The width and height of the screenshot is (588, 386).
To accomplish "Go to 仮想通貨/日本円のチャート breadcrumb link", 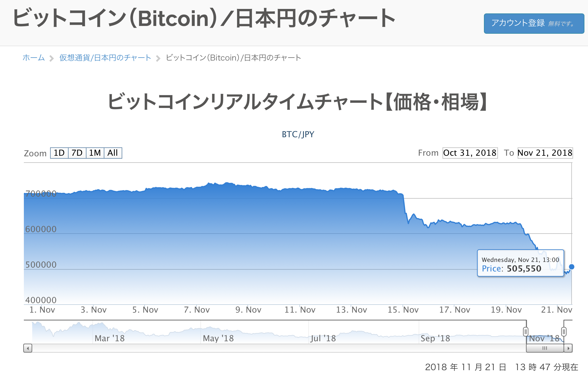I will tap(105, 58).
